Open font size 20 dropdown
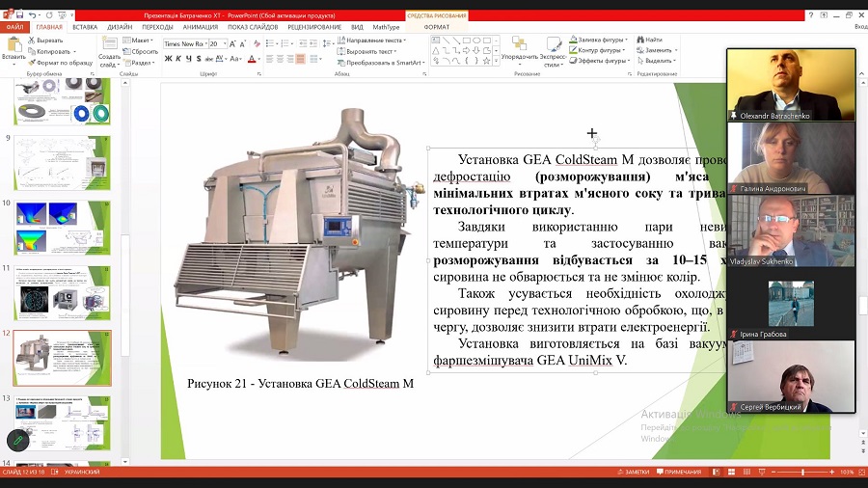 point(225,43)
